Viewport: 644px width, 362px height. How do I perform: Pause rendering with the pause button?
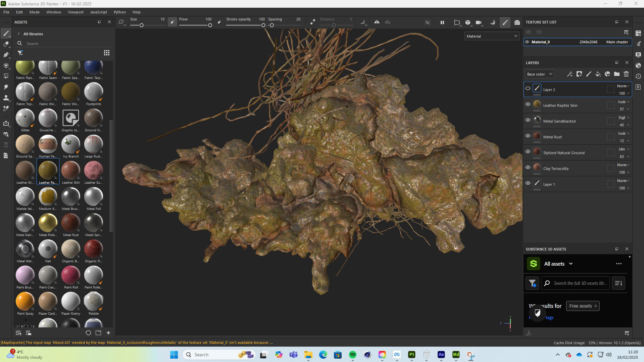(x=442, y=22)
